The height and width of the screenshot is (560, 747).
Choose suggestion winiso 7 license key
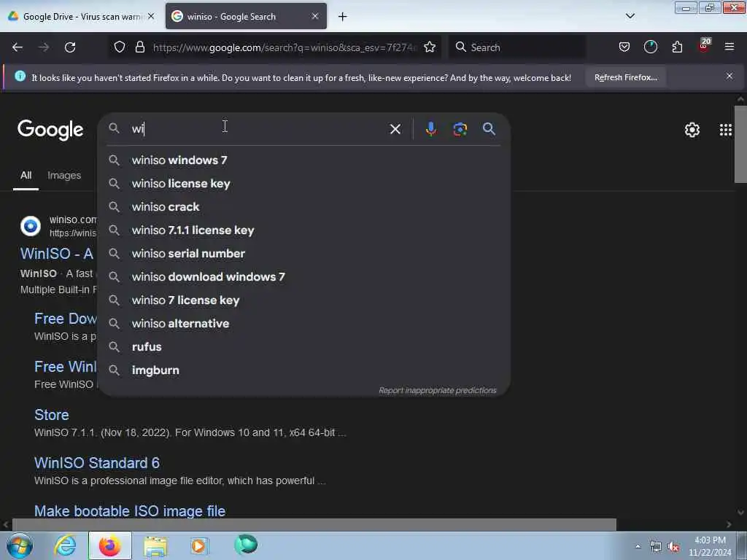click(x=304, y=300)
